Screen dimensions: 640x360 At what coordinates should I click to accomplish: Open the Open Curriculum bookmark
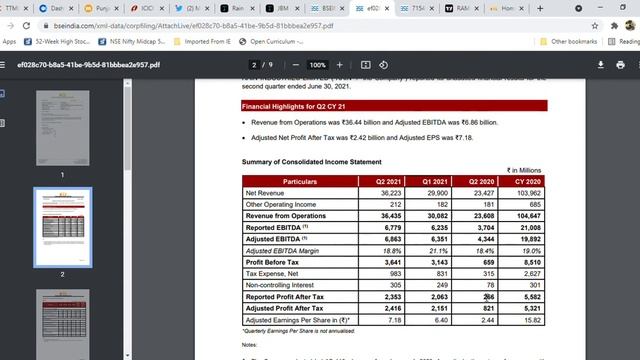[271, 42]
